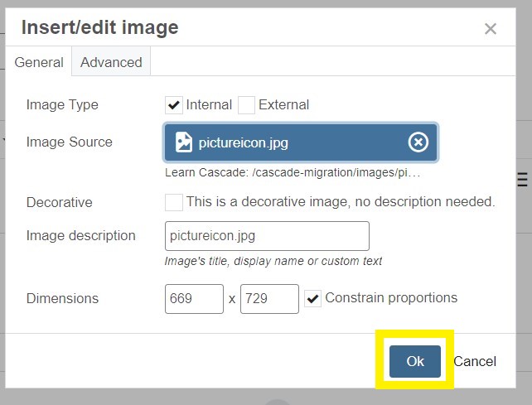Toggle the Constrain proportions checkbox
Viewport: 532px width, 405px height.
pyautogui.click(x=313, y=298)
